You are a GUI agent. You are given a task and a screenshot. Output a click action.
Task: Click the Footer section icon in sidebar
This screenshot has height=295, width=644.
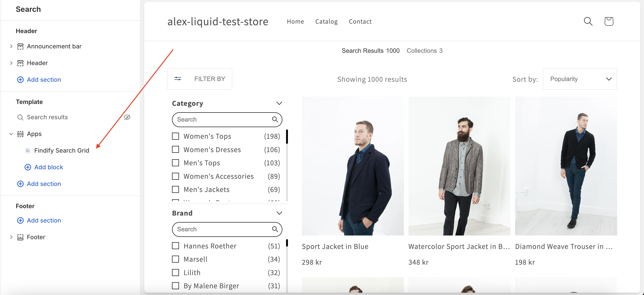point(20,237)
